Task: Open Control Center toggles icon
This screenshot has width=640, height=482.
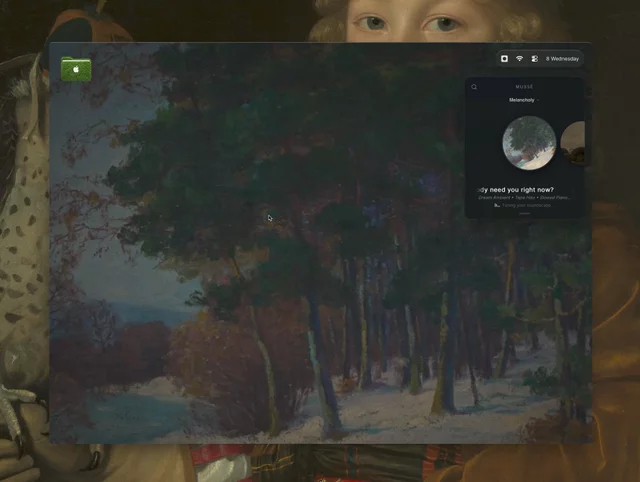Action: tap(535, 59)
